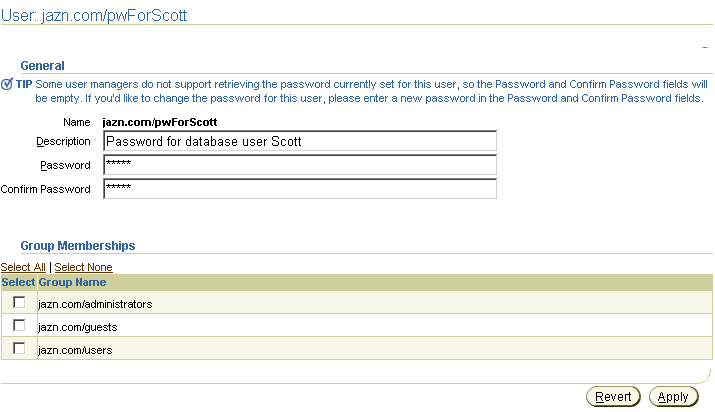Check the jazn.com/users group checkbox

click(19, 349)
